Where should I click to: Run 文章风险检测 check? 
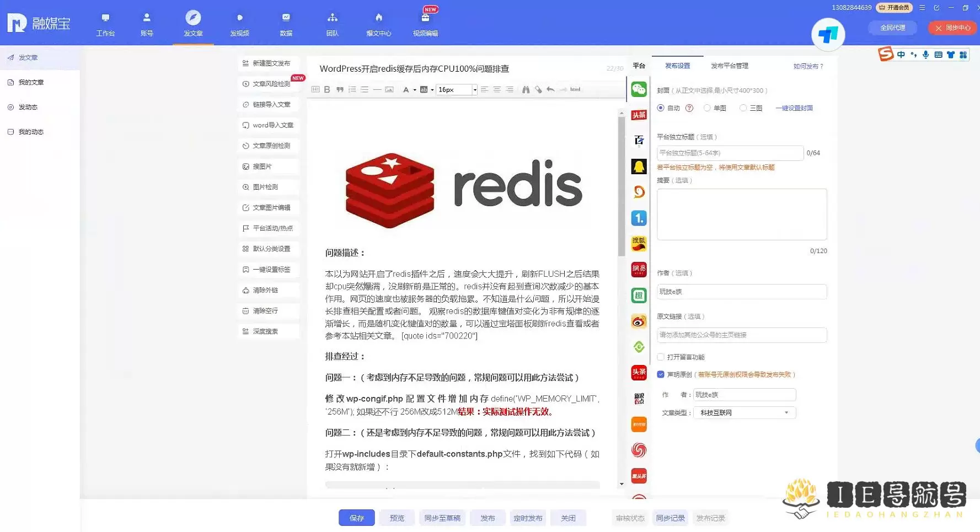pyautogui.click(x=269, y=84)
